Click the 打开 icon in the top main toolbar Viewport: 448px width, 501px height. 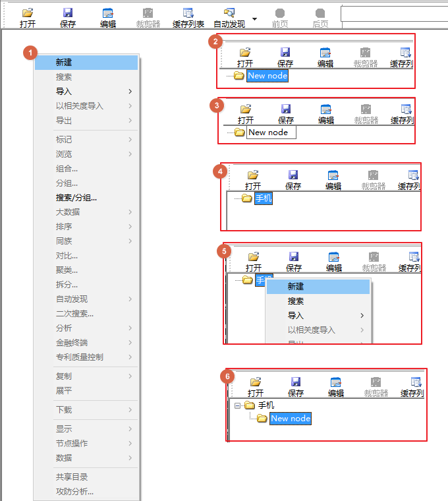(28, 13)
